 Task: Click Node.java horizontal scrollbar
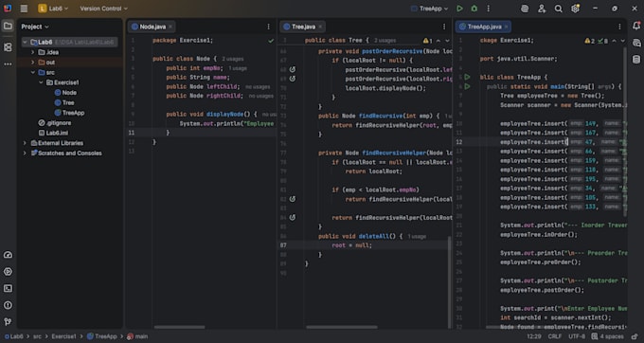[179, 327]
